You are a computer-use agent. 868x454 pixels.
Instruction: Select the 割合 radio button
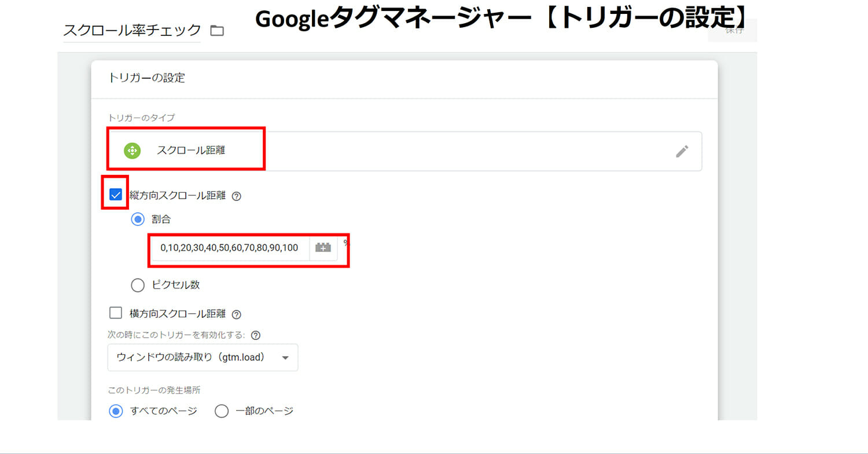pyautogui.click(x=138, y=219)
